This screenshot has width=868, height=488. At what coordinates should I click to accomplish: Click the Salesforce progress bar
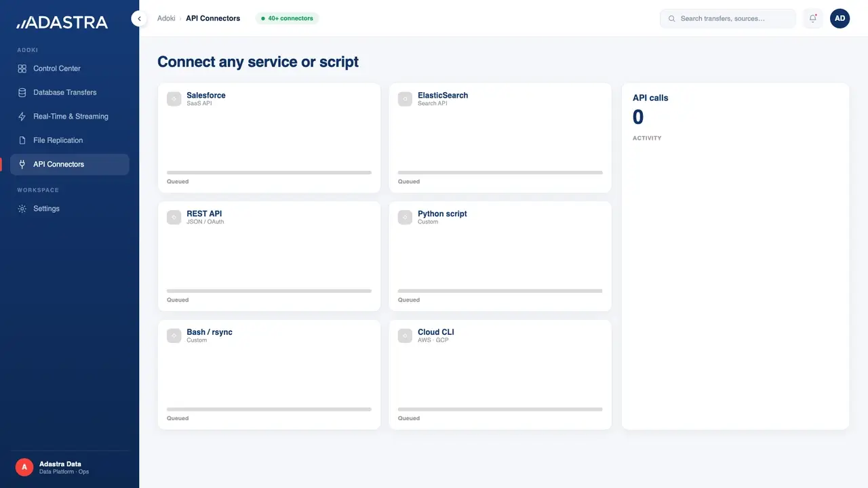pyautogui.click(x=269, y=173)
